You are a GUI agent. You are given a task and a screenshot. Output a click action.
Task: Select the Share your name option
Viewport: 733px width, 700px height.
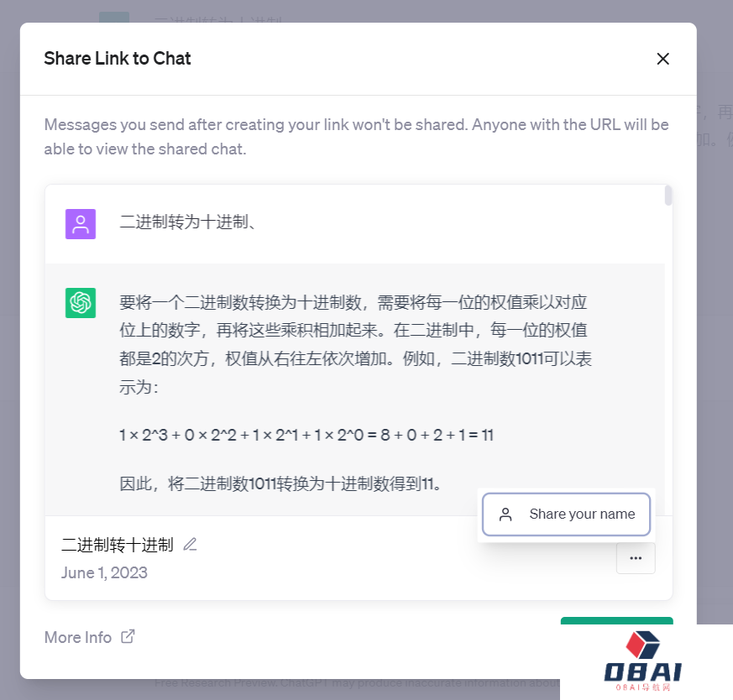(x=566, y=514)
